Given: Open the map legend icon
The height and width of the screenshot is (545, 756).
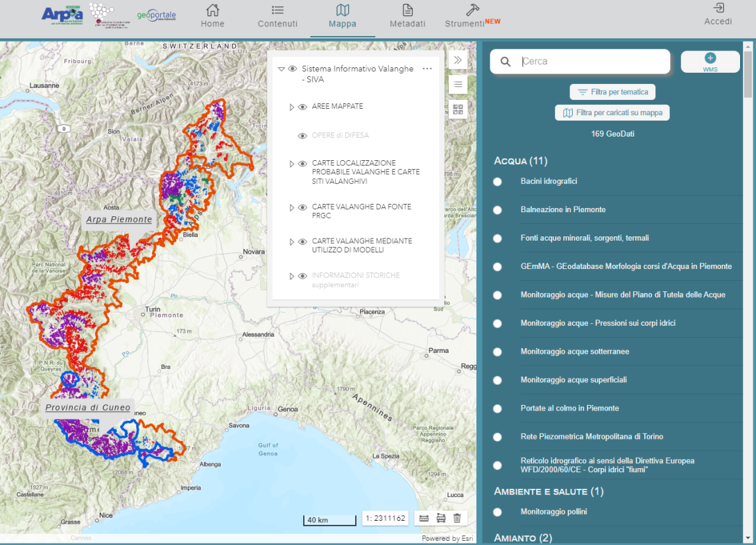Looking at the screenshot, I should click(458, 85).
